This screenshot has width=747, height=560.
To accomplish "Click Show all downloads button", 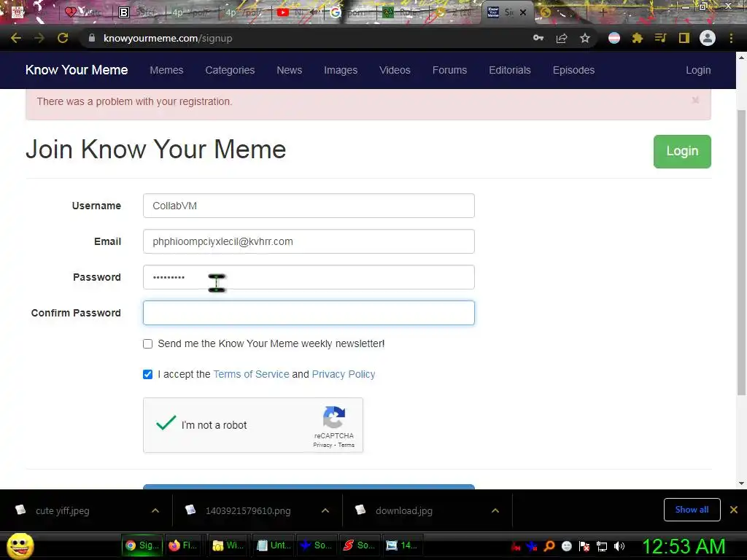I will pyautogui.click(x=692, y=510).
